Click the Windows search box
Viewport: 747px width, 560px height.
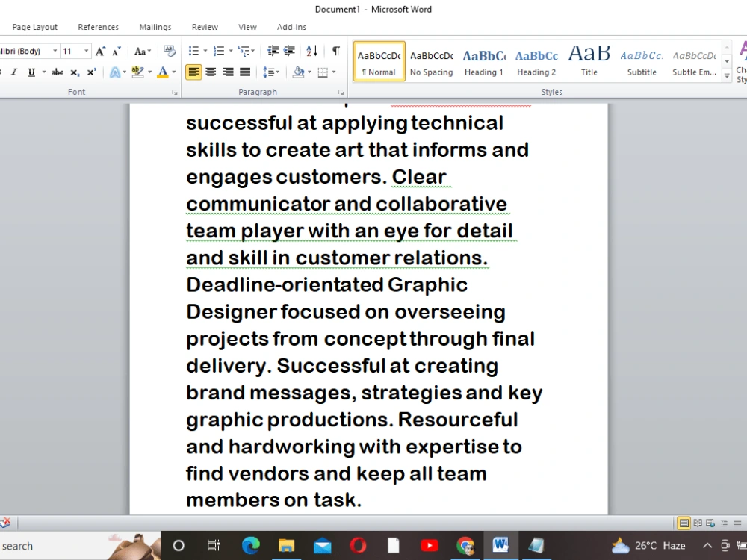pyautogui.click(x=80, y=546)
